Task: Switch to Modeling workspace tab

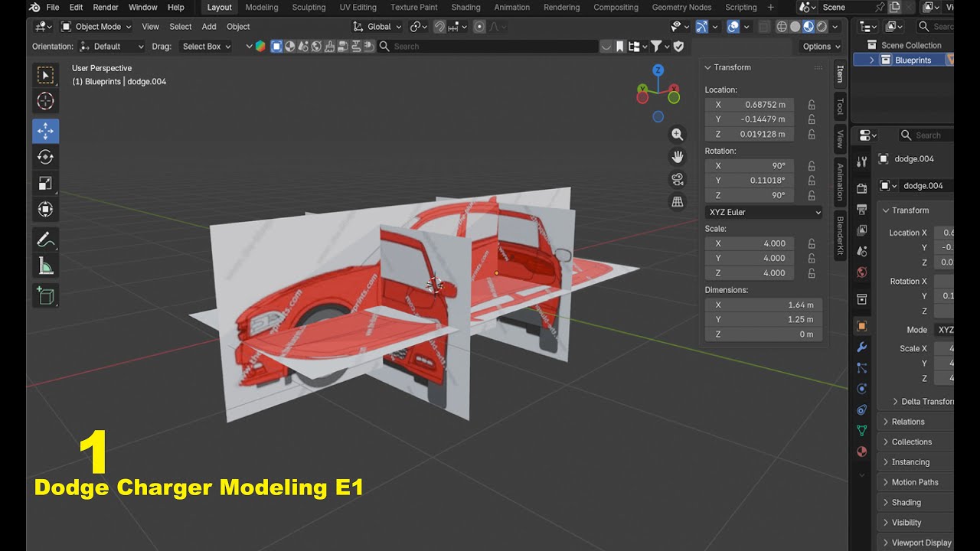Action: (x=262, y=7)
